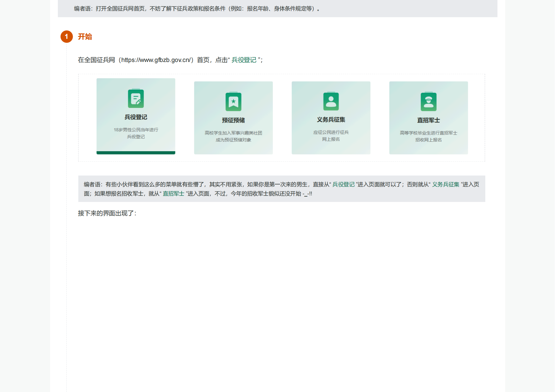Click the 高校学生加入军事兴趣类社团 description text

(233, 133)
